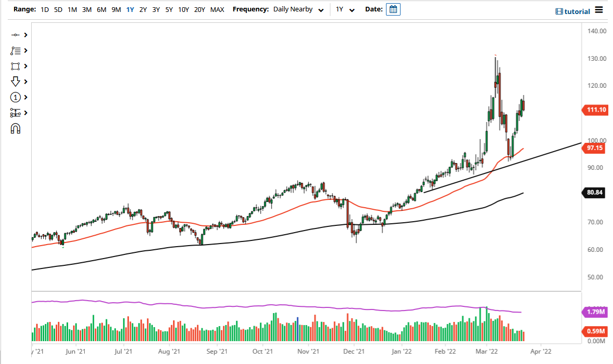
Task: Select the MAX range
Action: pyautogui.click(x=217, y=9)
